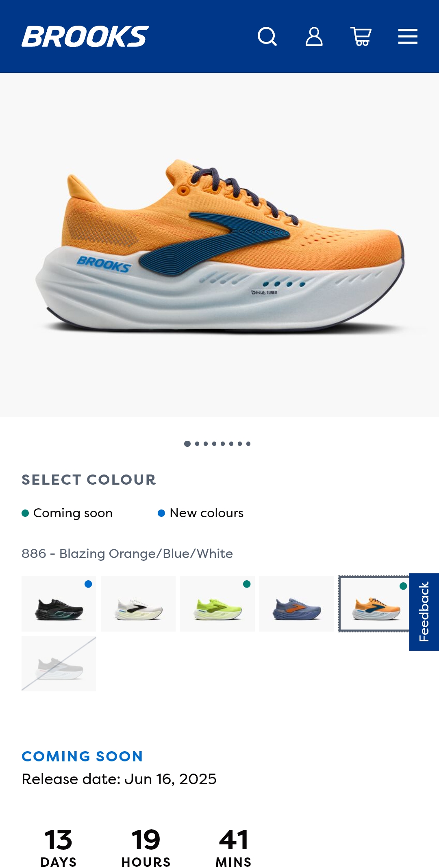Go to the second carousel dot
Viewport: 439px width, 868px height.
[x=197, y=444]
